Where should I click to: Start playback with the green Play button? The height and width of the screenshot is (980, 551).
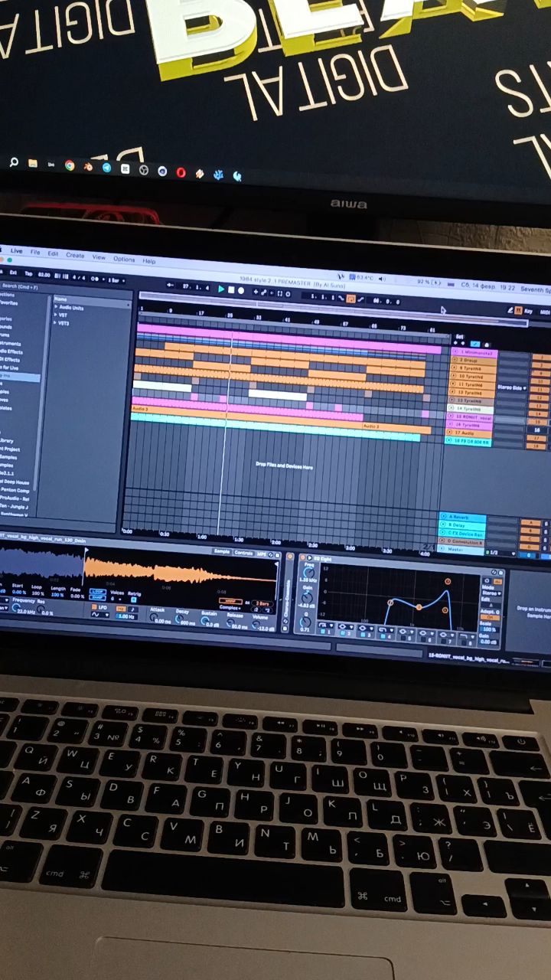point(221,289)
